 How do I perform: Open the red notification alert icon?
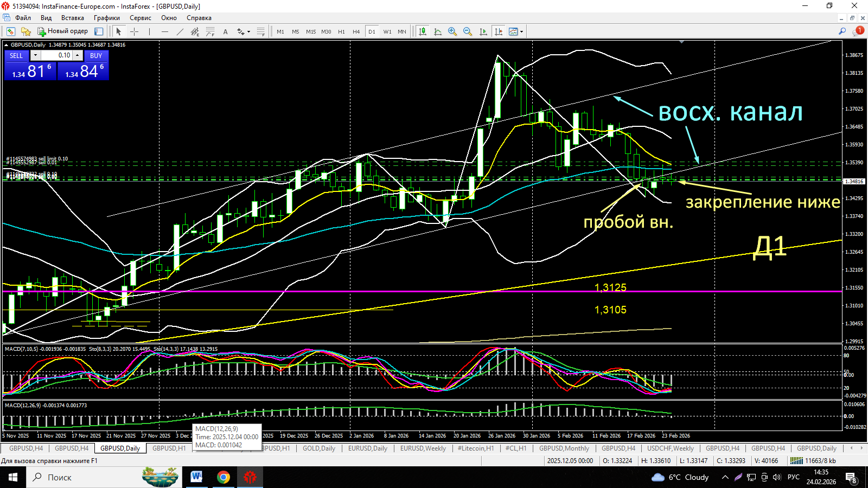click(858, 31)
